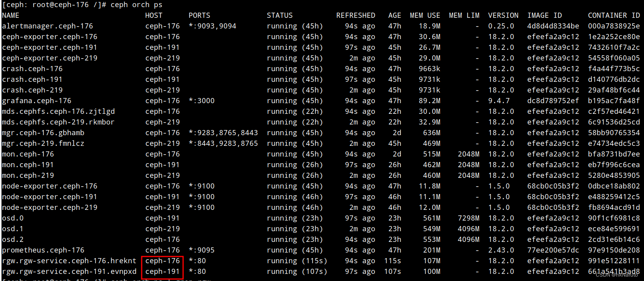Select the IMAGE ID column header
Image resolution: width=644 pixels, height=281 pixels.
tap(545, 15)
